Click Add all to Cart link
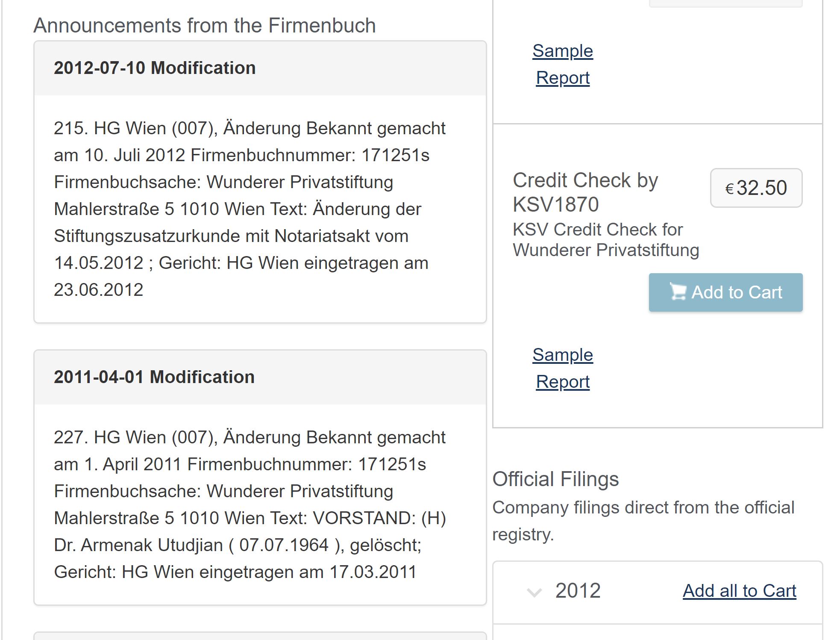Viewport: 840px width, 640px height. (739, 591)
